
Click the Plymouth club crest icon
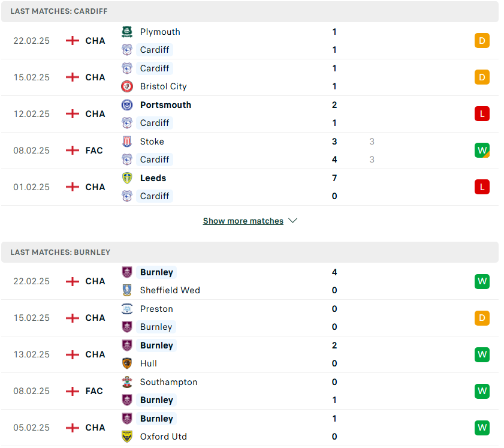[127, 32]
